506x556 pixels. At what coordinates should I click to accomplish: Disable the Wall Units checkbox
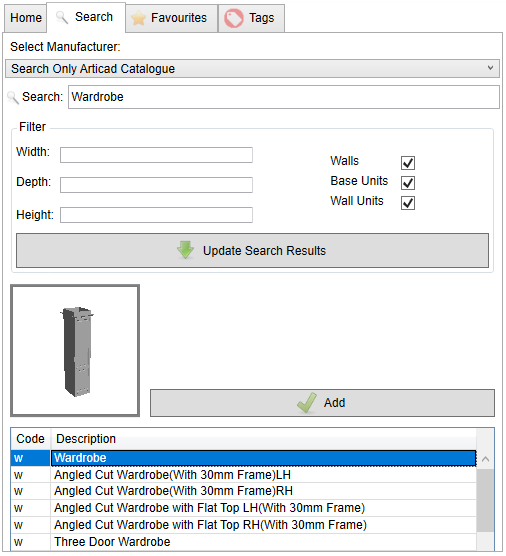point(408,203)
